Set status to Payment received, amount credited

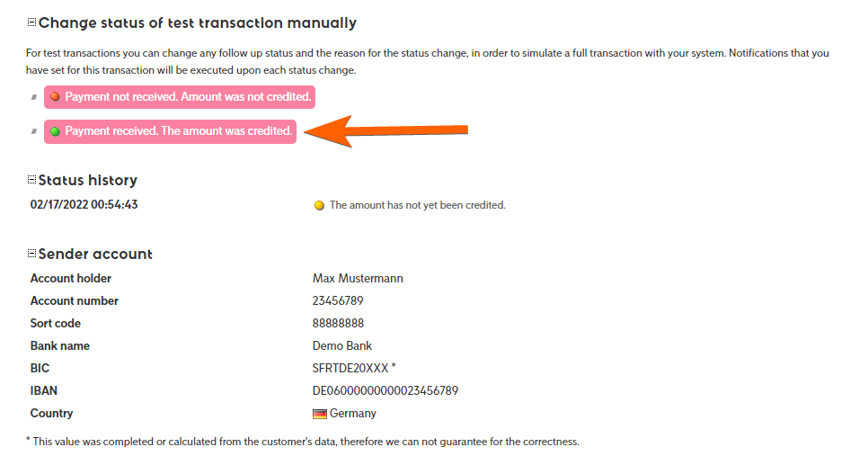point(179,131)
